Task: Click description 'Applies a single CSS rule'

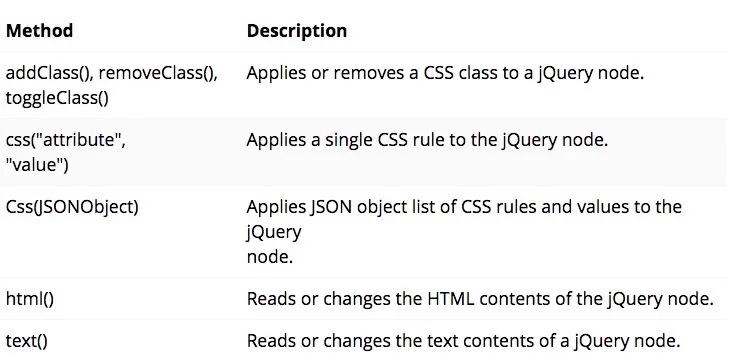Action: click(427, 141)
